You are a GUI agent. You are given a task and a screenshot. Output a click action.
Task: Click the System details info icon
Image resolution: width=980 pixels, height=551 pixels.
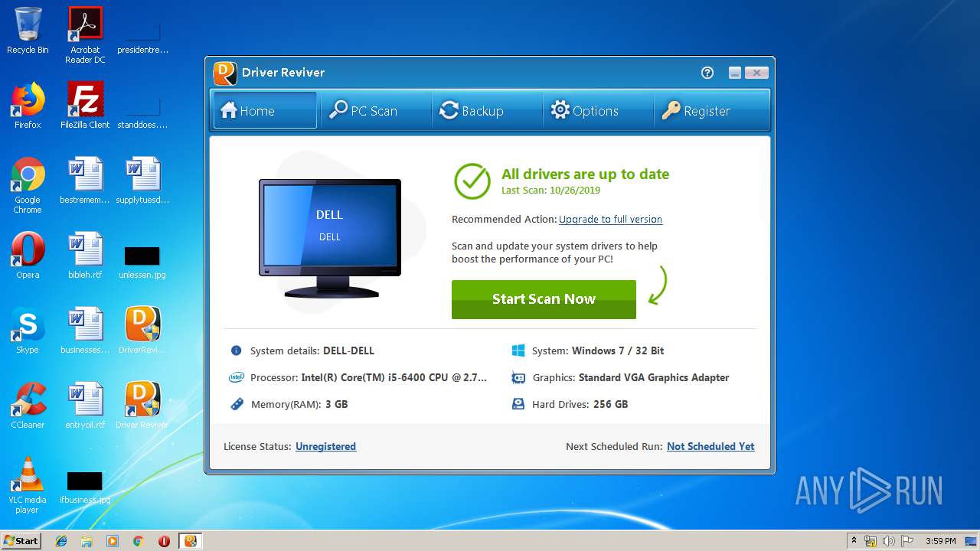coord(236,350)
